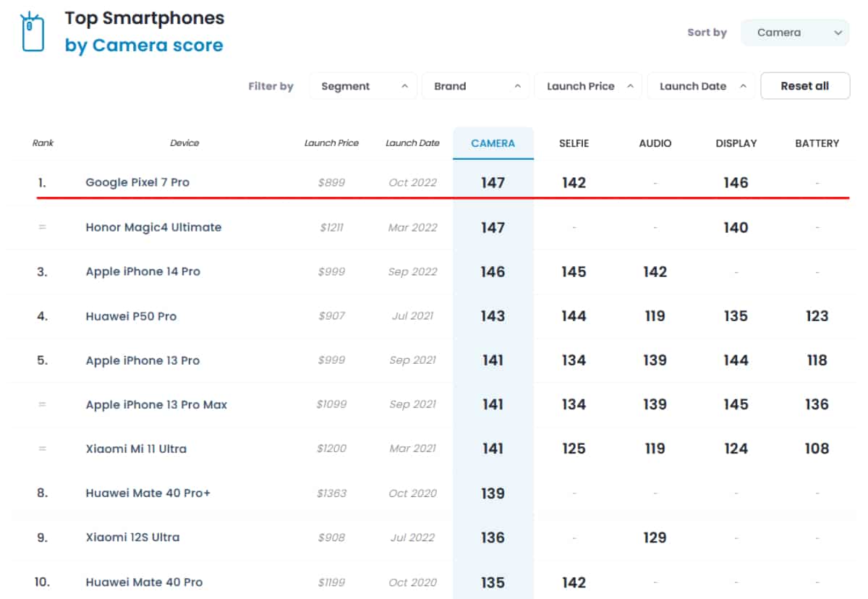
Task: Open Honor Magic4 Ultimate device page
Action: [153, 227]
